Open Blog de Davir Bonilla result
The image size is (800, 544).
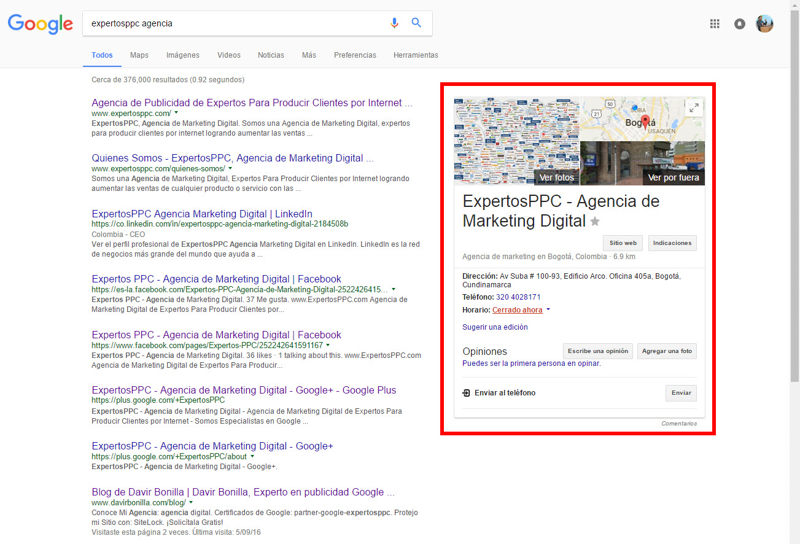pyautogui.click(x=243, y=492)
